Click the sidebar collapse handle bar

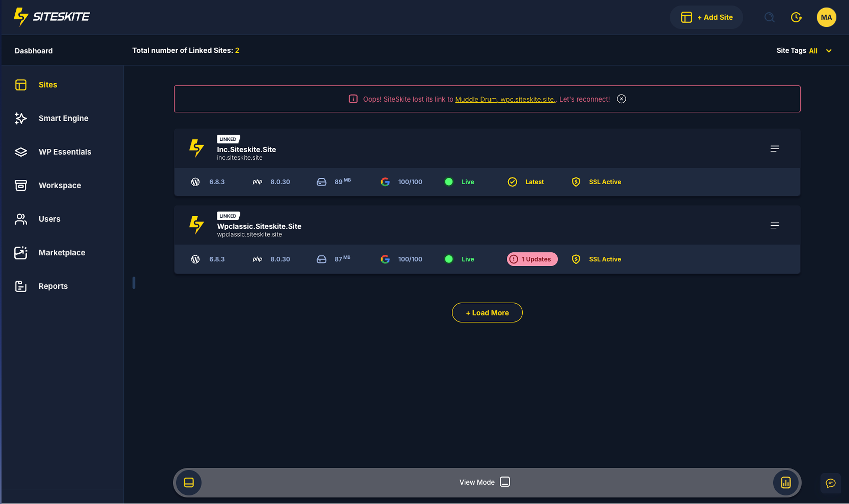[134, 283]
